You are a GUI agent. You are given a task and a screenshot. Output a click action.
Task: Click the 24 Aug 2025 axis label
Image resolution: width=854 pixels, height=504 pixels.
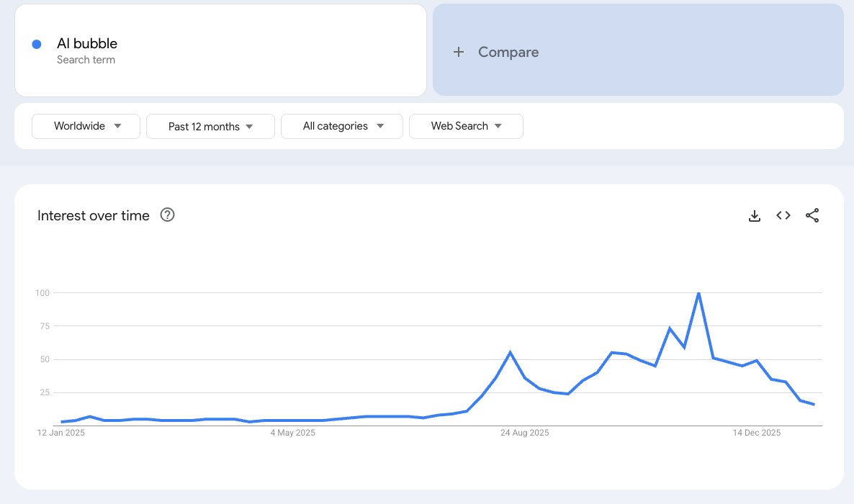click(524, 433)
